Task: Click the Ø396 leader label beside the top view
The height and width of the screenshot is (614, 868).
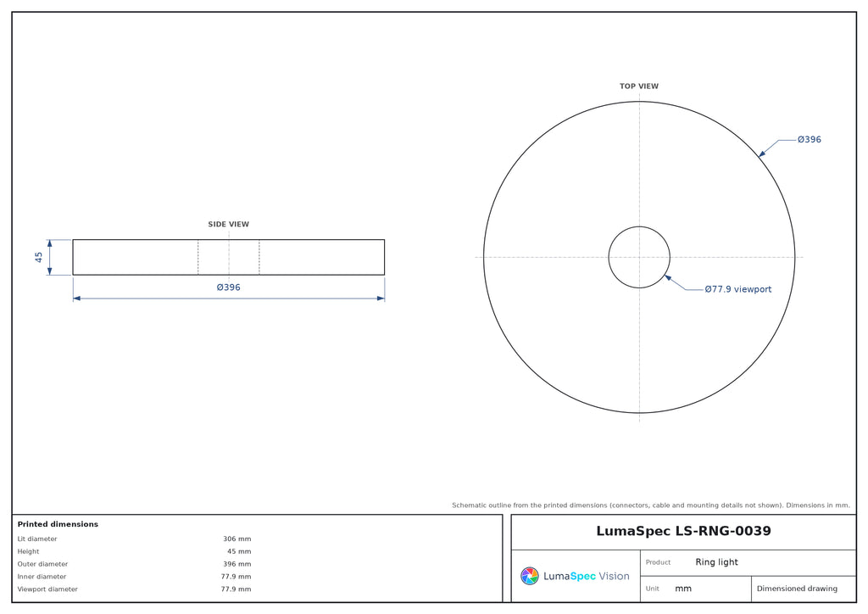Action: click(810, 140)
